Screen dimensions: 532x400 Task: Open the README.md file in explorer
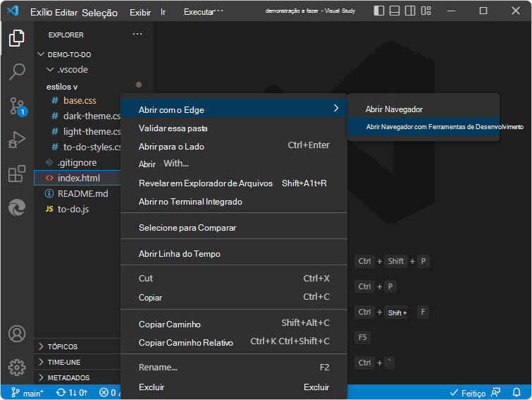pos(82,193)
